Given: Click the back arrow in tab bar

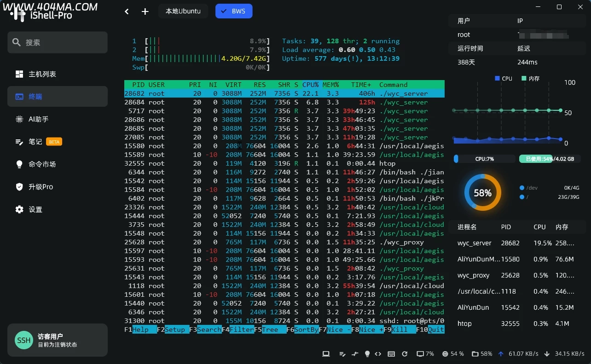Looking at the screenshot, I should (127, 12).
